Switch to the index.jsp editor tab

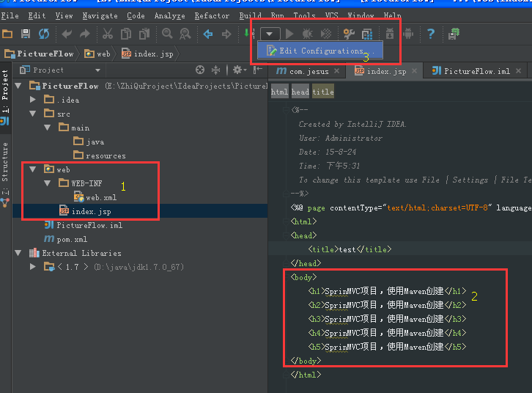click(x=386, y=71)
